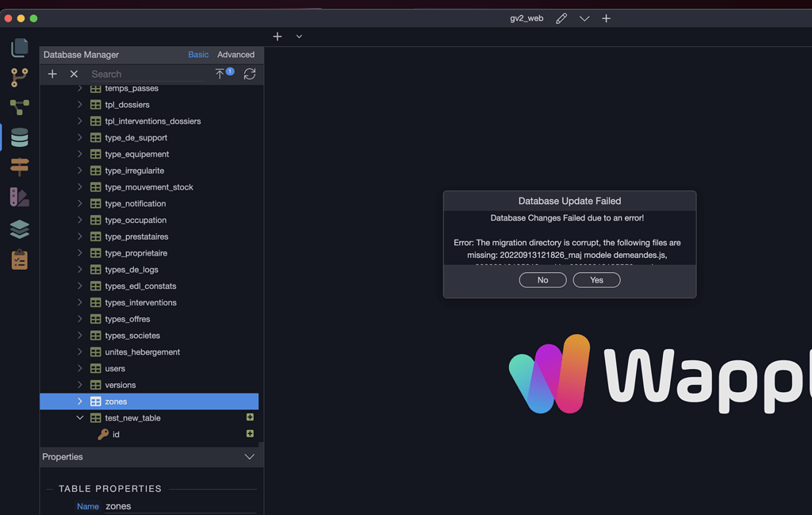The height and width of the screenshot is (515, 812).
Task: Select the gv2_web project tab
Action: click(526, 17)
